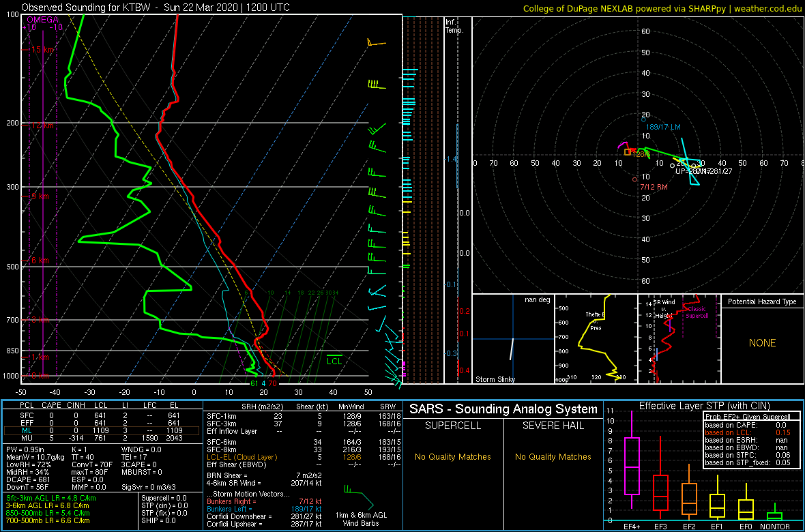
Task: Click the Effective Layer STP (with CIN) title
Action: click(704, 406)
